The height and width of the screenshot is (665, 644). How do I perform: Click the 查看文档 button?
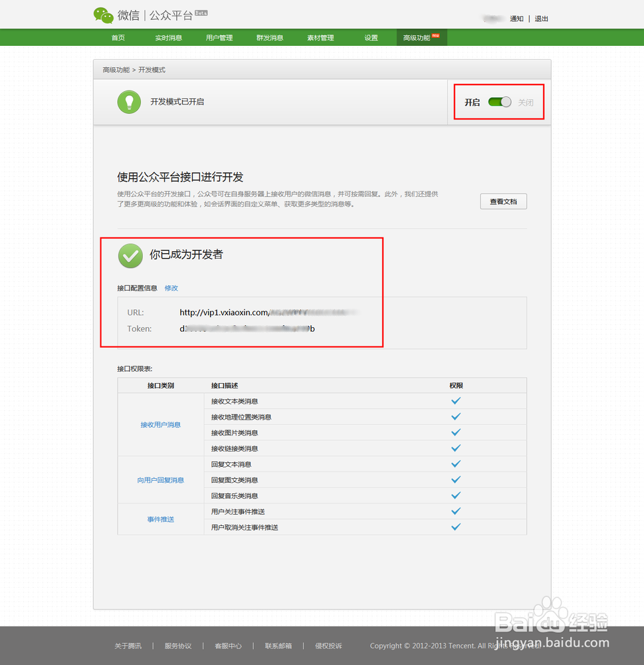(x=503, y=201)
